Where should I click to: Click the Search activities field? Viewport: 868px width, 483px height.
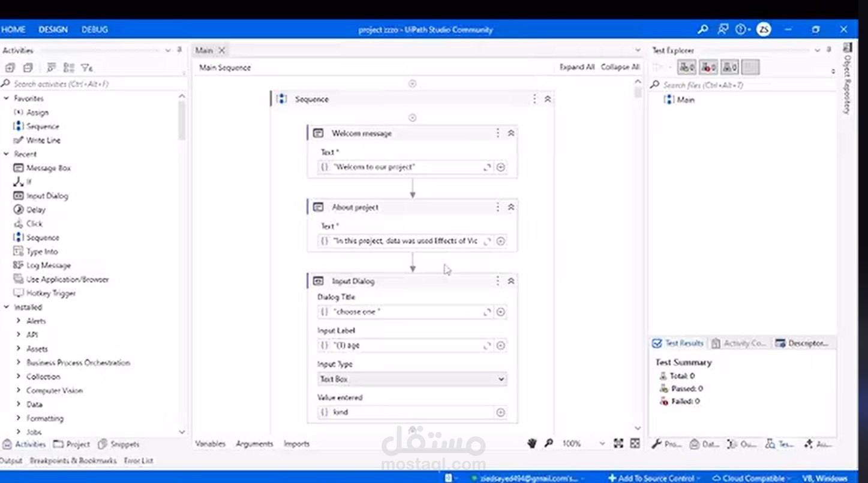[x=93, y=84]
